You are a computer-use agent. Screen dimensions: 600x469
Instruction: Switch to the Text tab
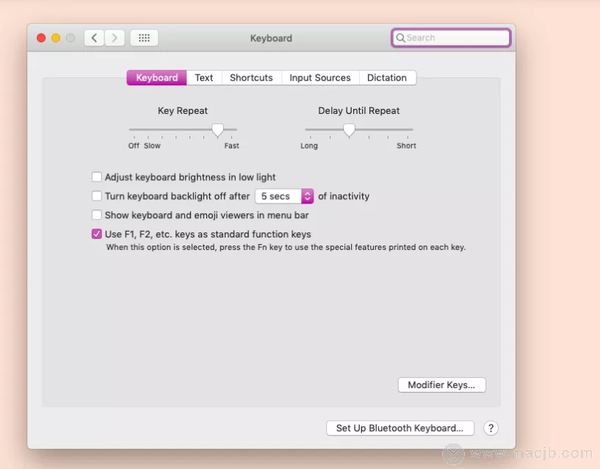pos(204,78)
